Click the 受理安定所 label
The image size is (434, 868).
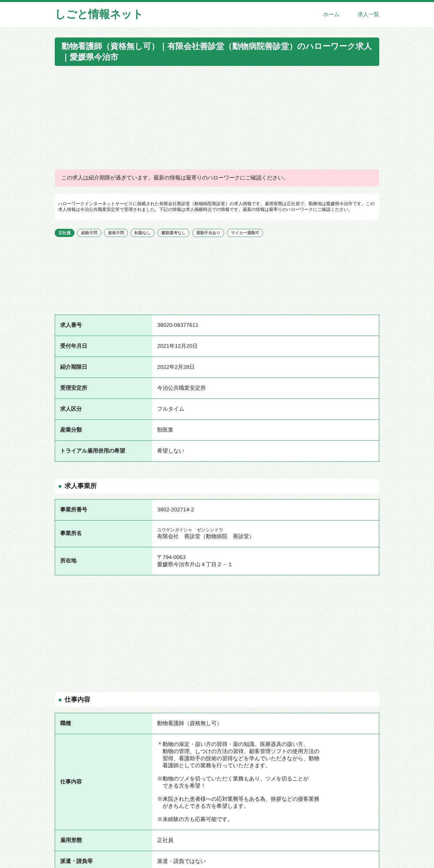click(x=74, y=388)
